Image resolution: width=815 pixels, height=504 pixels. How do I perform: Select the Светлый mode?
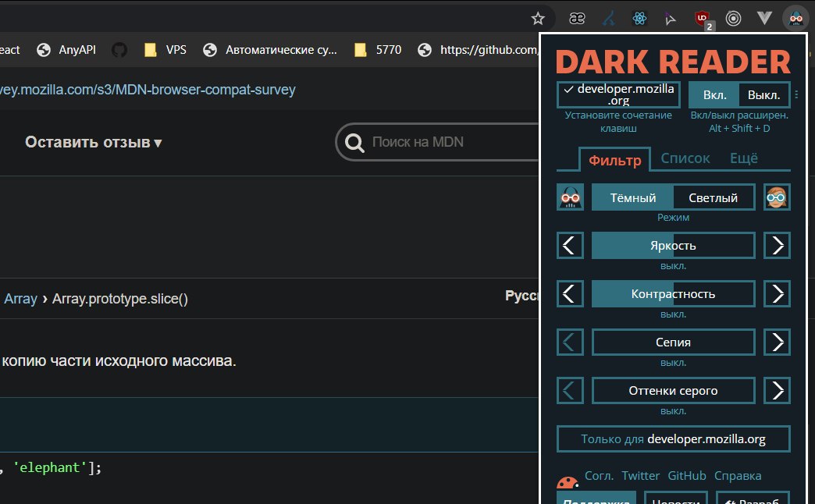(x=714, y=198)
